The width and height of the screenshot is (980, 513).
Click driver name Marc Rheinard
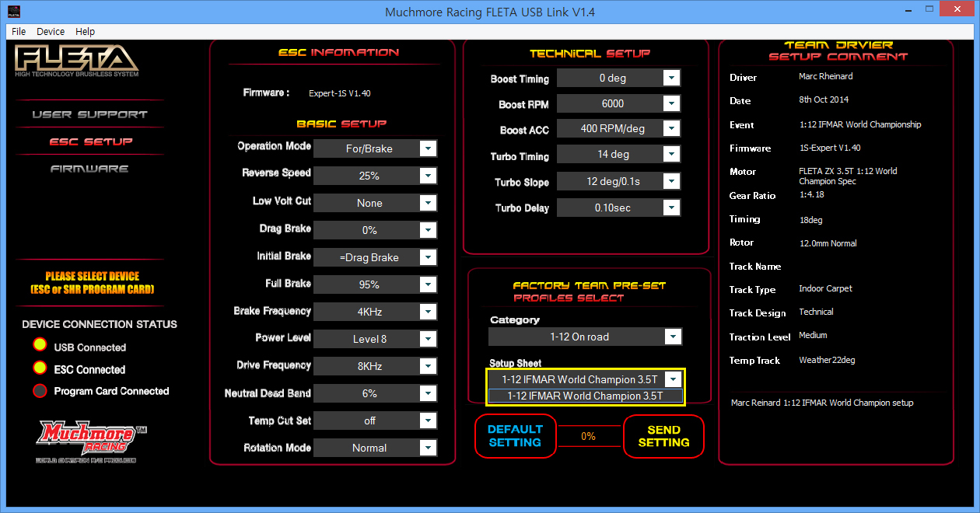click(825, 77)
